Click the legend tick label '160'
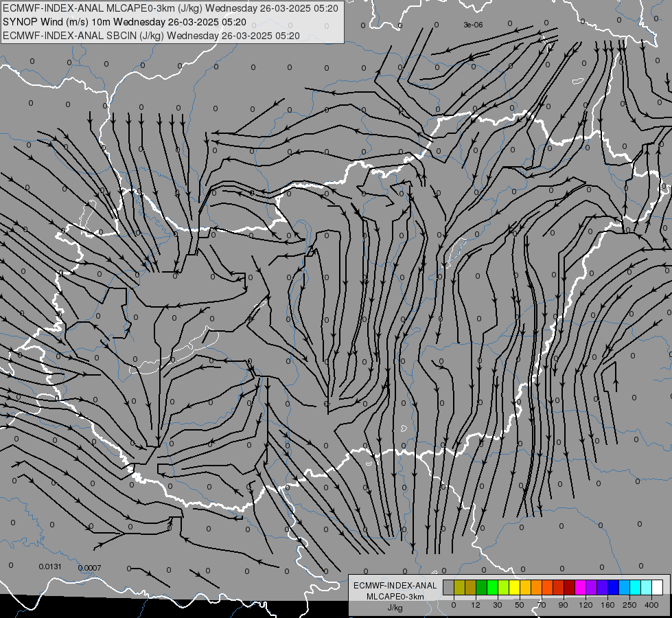 (607, 605)
